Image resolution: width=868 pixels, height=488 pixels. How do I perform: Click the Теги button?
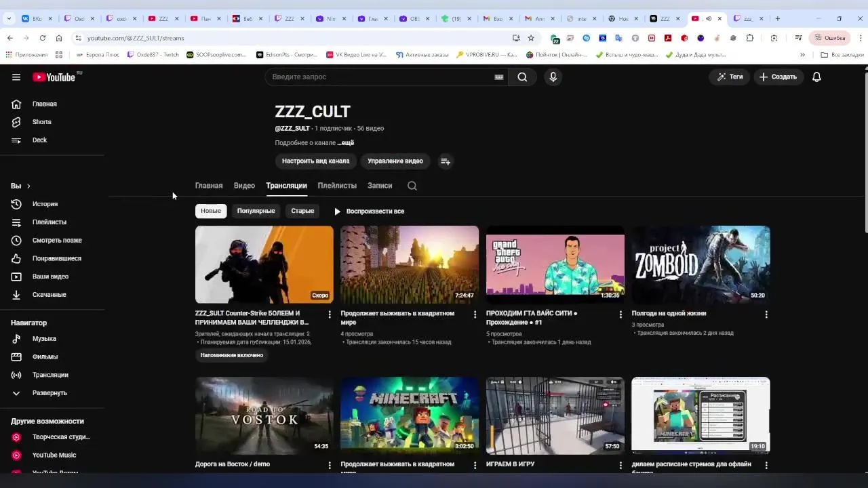[730, 77]
